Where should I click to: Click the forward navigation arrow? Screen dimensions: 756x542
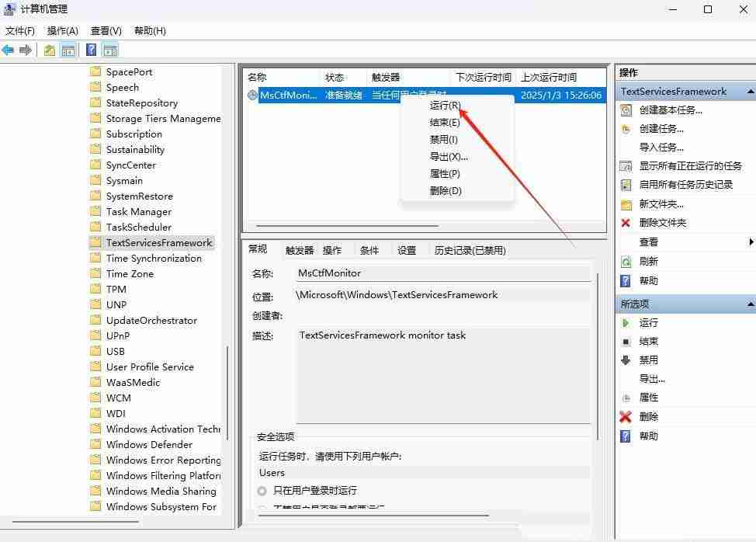(x=24, y=50)
